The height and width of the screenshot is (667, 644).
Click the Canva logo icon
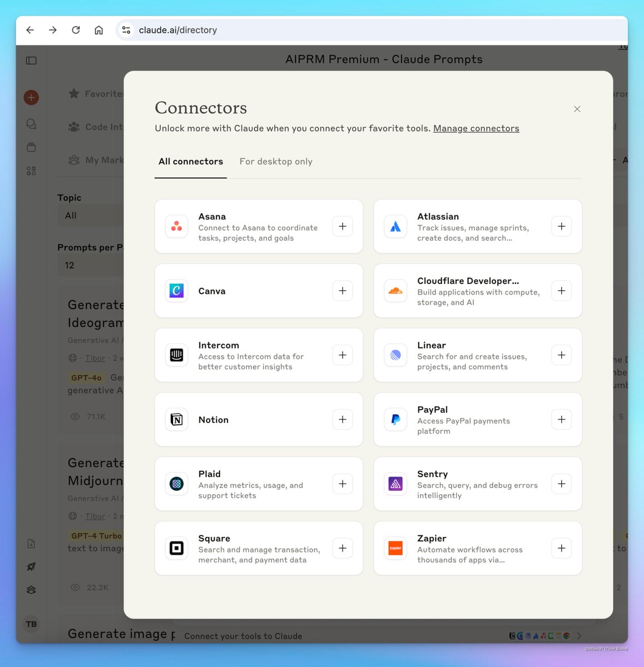coord(176,291)
